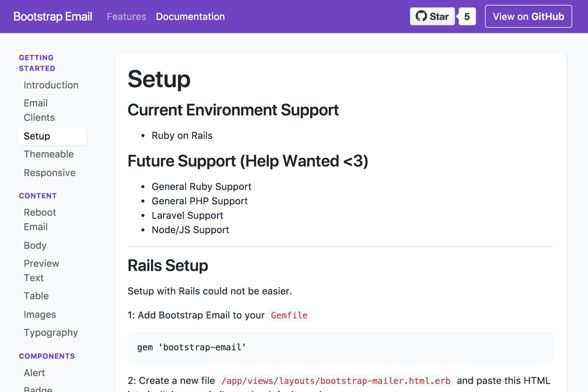Select Typography from the Content section
Viewport: 588px width, 392px height.
pos(51,332)
